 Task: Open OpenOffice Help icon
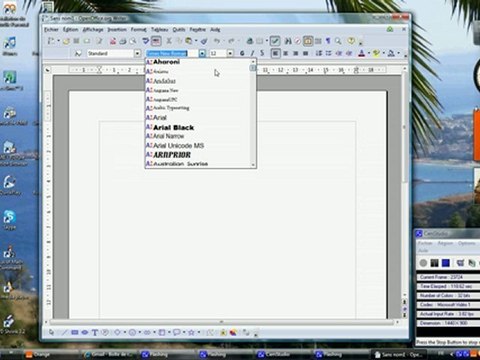point(351,41)
